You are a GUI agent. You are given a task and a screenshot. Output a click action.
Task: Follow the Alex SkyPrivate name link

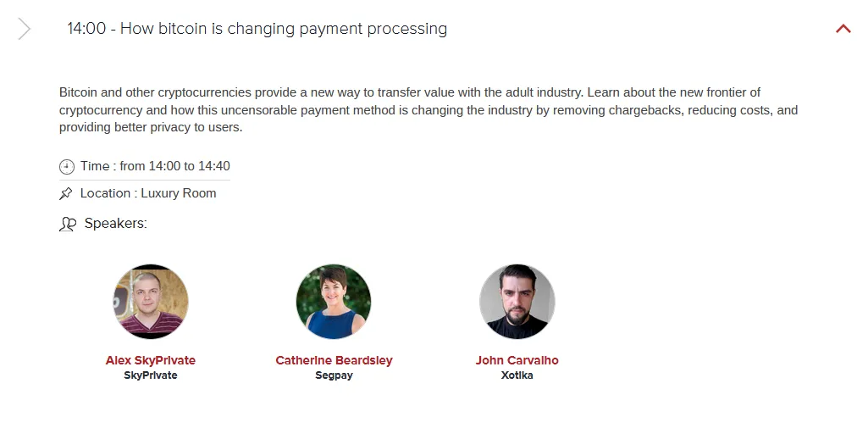click(x=151, y=360)
